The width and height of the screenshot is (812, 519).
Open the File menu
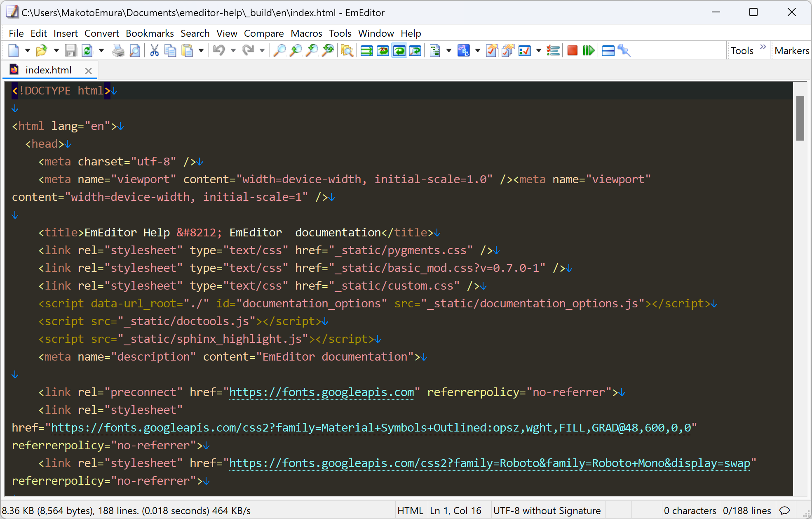click(16, 33)
